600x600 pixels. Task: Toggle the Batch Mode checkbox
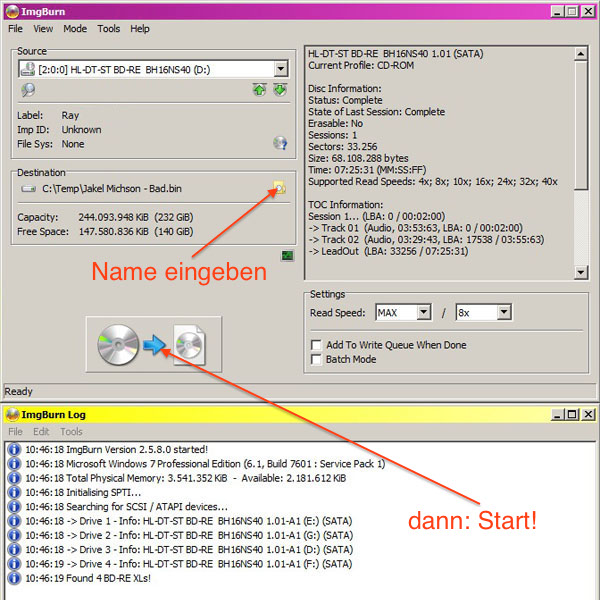[316, 359]
